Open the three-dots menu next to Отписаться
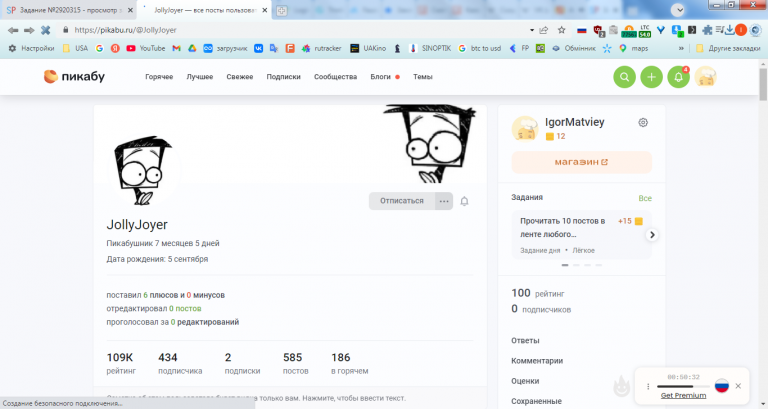The width and height of the screenshot is (768, 409). point(444,201)
